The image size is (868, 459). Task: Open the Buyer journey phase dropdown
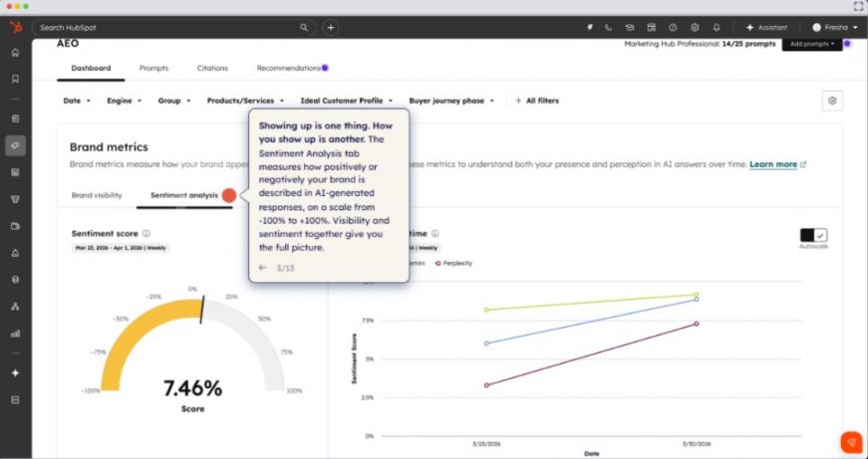click(x=451, y=101)
